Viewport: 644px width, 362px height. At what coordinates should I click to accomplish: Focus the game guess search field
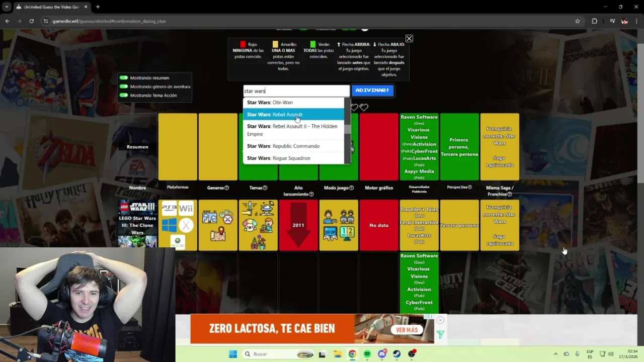coord(296,91)
